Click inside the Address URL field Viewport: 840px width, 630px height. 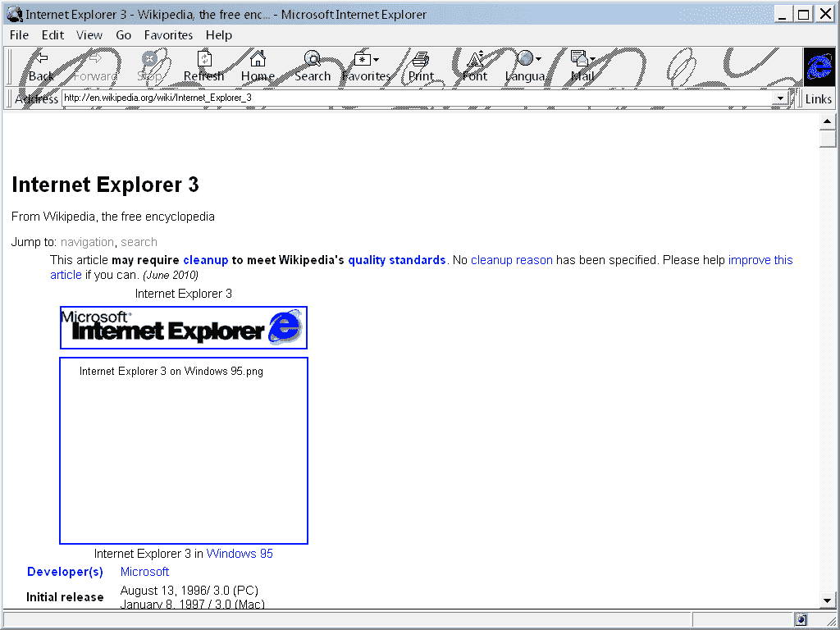(x=418, y=98)
